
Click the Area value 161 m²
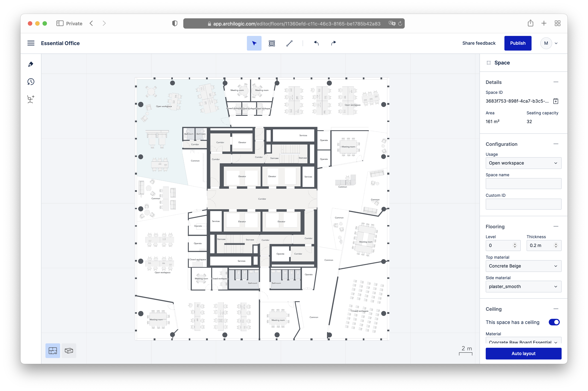tap(492, 122)
